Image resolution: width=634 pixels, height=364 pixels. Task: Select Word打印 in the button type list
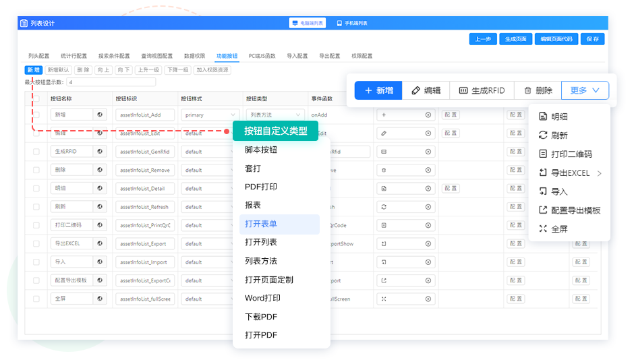tap(262, 298)
